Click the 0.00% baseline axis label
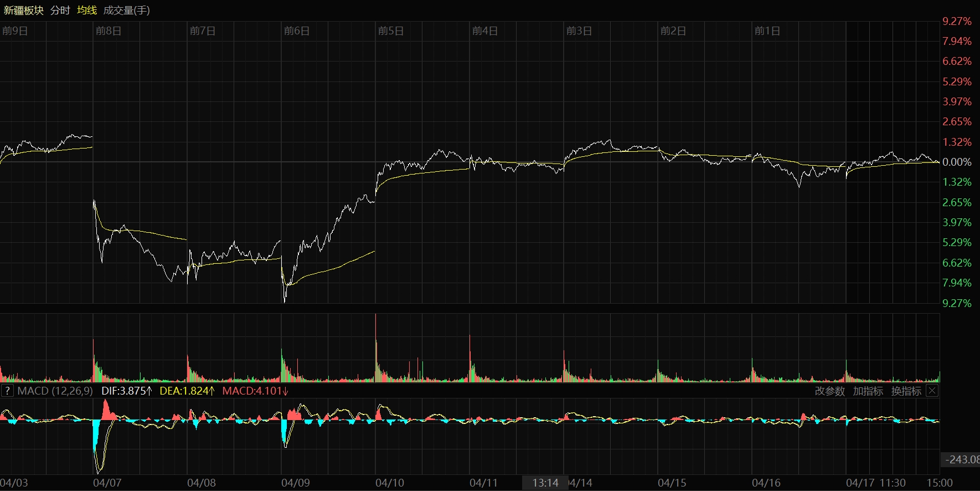The width and height of the screenshot is (980, 491). coord(957,162)
